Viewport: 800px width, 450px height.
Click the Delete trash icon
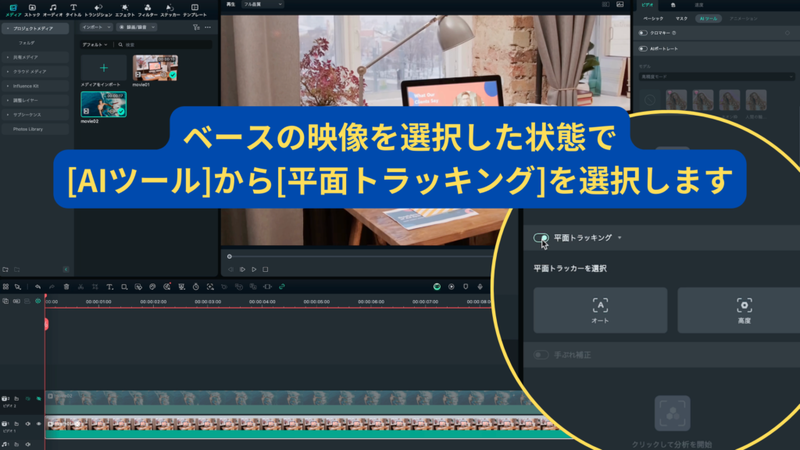click(x=66, y=287)
